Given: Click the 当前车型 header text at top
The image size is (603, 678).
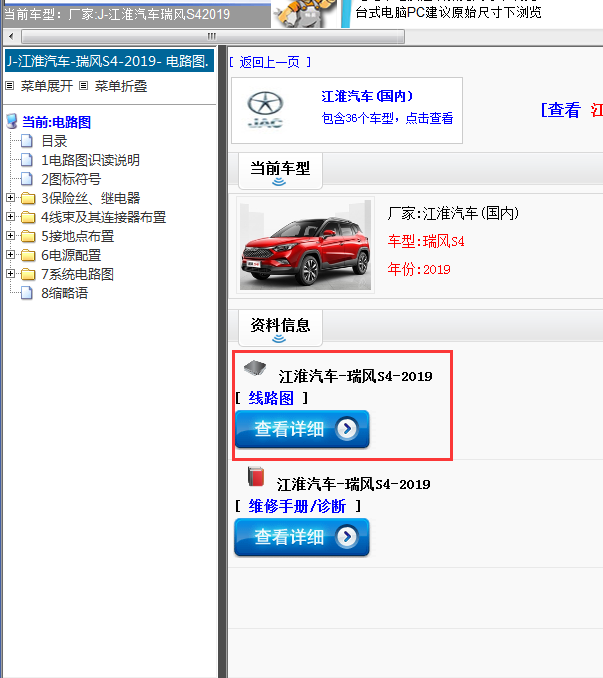Looking at the screenshot, I should 117,14.
